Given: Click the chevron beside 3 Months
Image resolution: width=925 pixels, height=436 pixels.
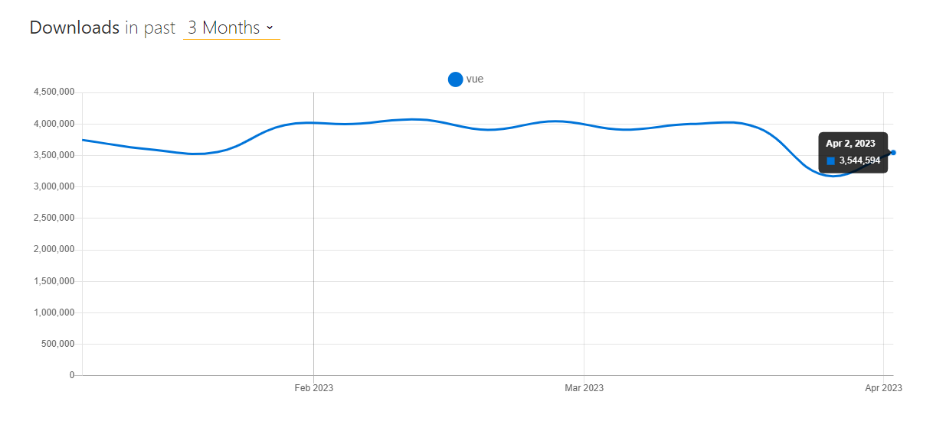Looking at the screenshot, I should tap(270, 28).
